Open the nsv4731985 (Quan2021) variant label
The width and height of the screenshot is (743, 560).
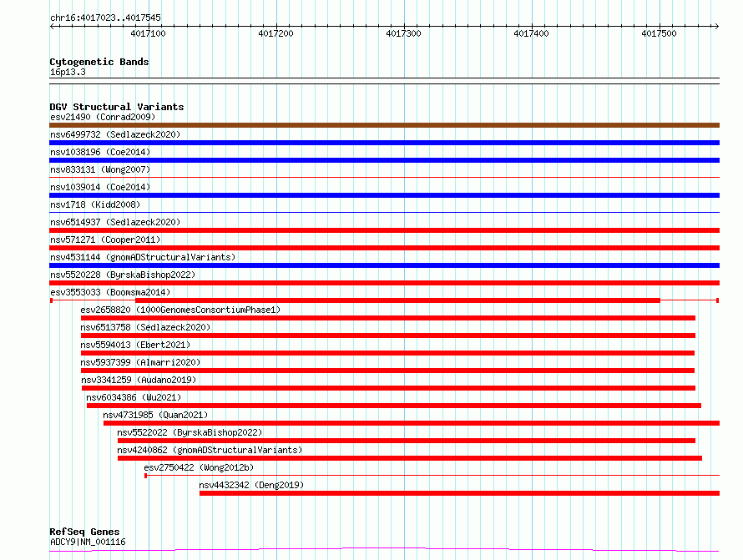tap(155, 415)
